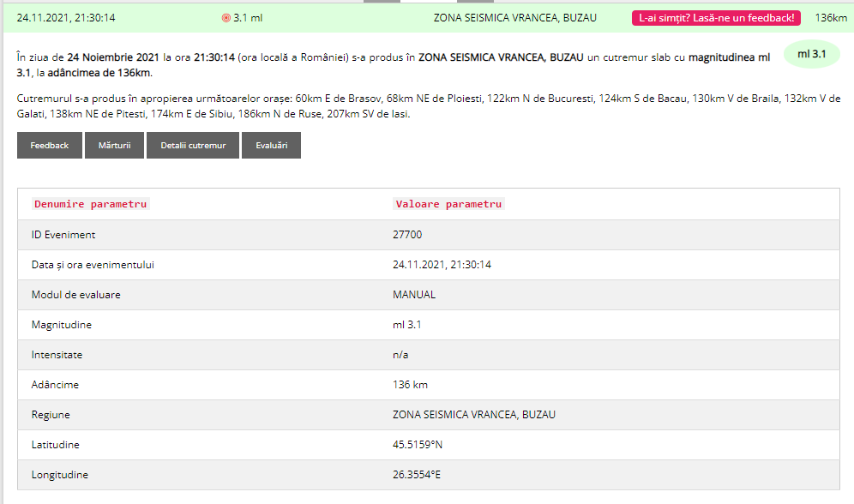
Task: Click the green ml 3.1 magnitude badge
Action: [811, 54]
